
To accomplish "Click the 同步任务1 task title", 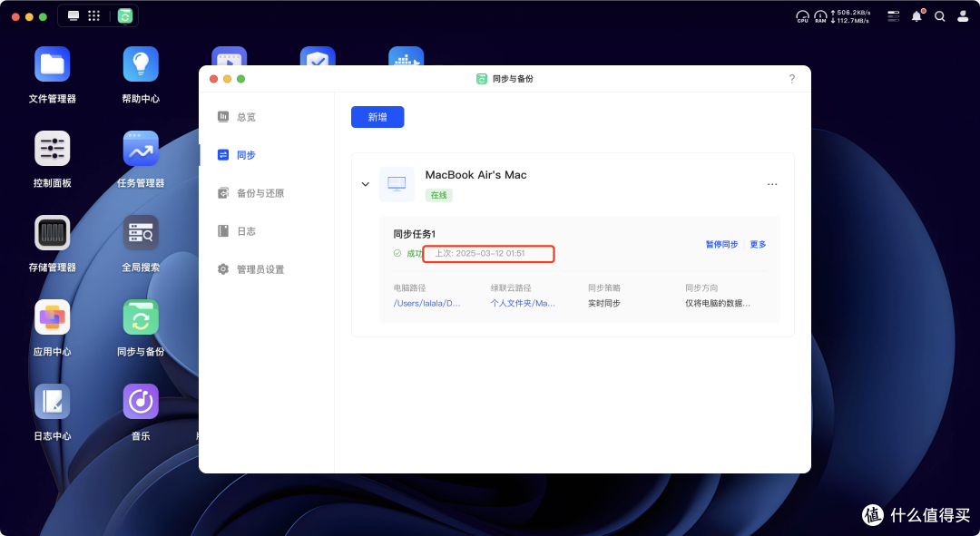I will pyautogui.click(x=415, y=234).
